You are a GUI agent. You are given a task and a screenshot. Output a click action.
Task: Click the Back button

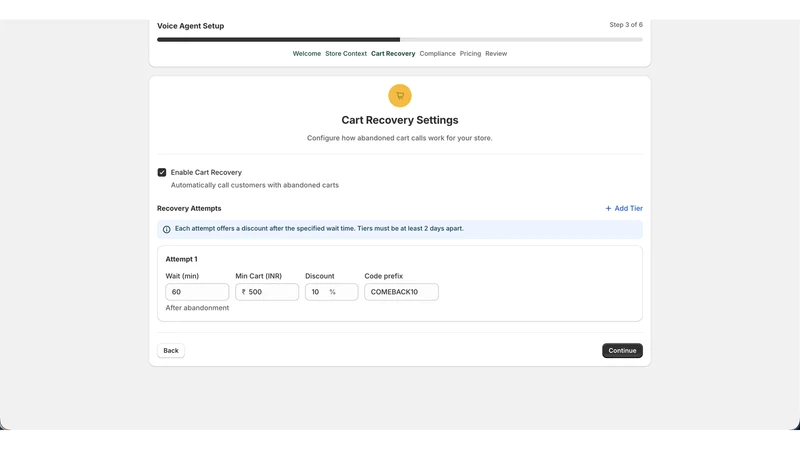pyautogui.click(x=171, y=351)
